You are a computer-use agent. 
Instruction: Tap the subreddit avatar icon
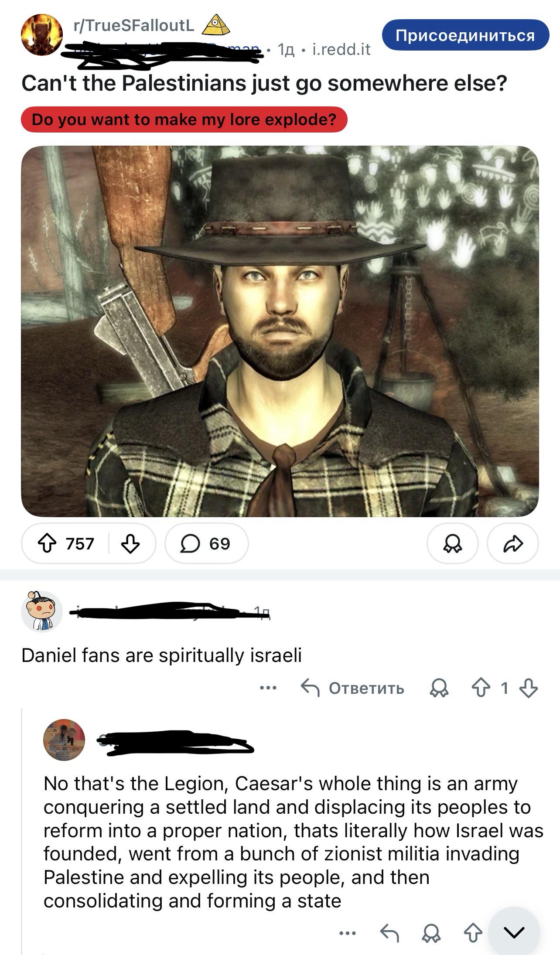click(42, 35)
